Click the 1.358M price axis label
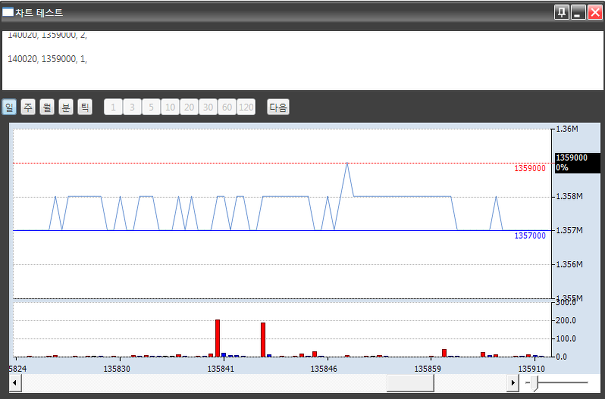The width and height of the screenshot is (605, 399). coord(569,196)
